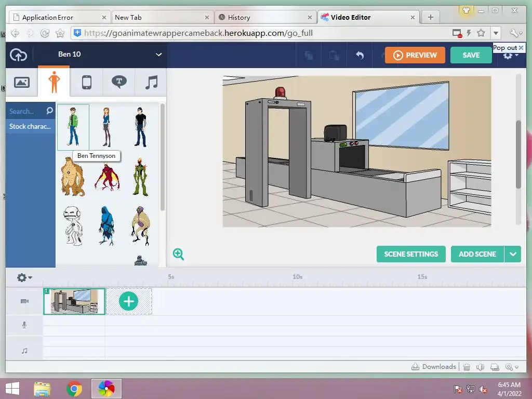Add the white alien with headphones
Image resolution: width=532 pixels, height=399 pixels.
[73, 225]
